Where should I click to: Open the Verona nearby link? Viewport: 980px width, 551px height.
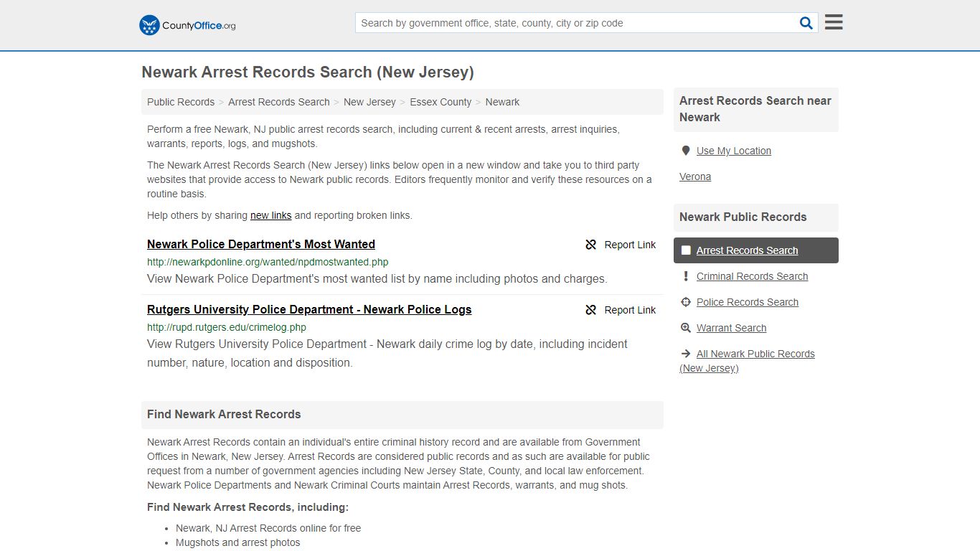click(695, 176)
